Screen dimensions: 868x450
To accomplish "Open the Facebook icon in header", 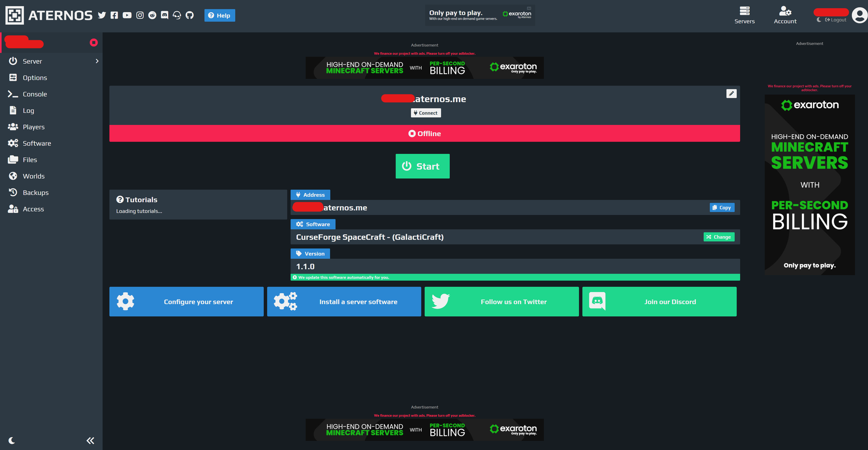I will tap(114, 15).
